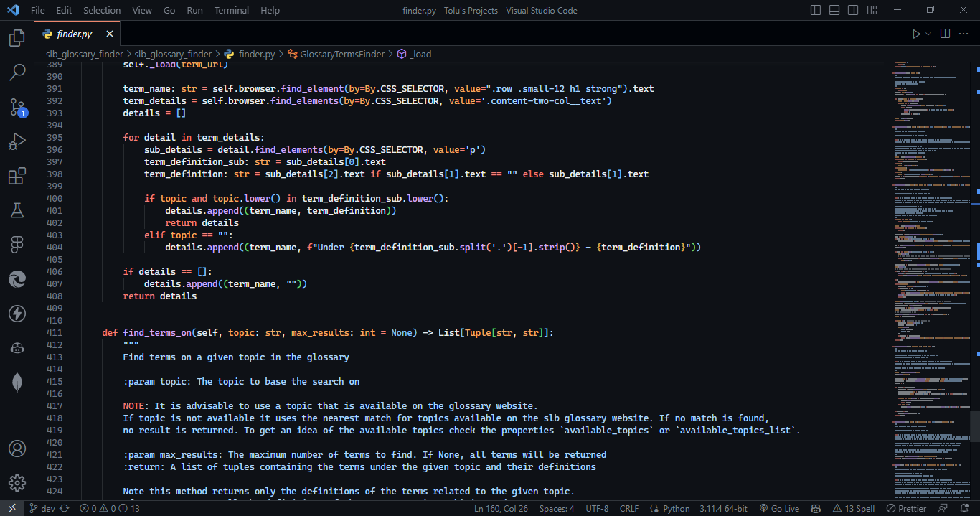Open the Thunder Client lightning icon
980x516 pixels.
(17, 314)
